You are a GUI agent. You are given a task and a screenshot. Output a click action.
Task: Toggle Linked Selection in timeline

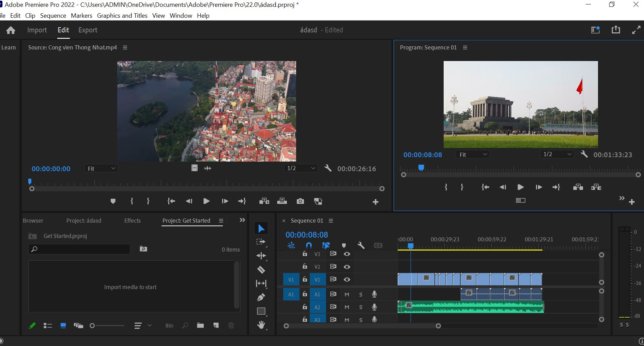click(326, 245)
